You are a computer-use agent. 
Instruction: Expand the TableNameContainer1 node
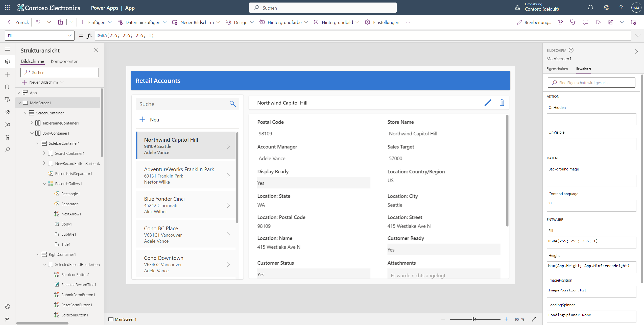click(x=32, y=123)
